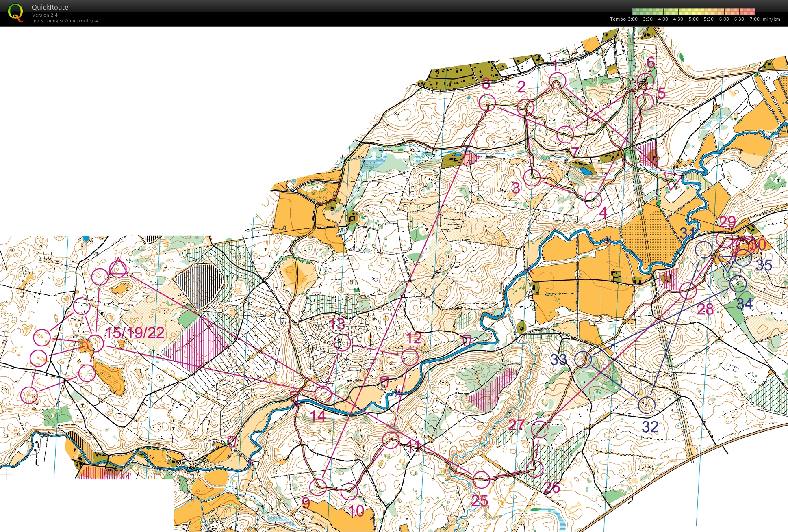Click control circle 7 on the map
The height and width of the screenshot is (532, 788).
pos(565,134)
